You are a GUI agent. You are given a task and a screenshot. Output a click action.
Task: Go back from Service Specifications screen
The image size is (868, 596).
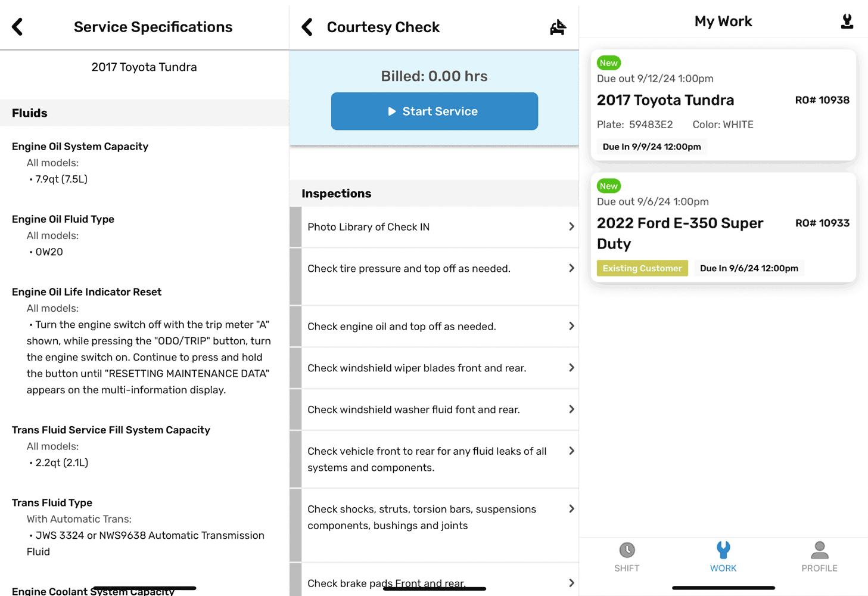tap(17, 27)
